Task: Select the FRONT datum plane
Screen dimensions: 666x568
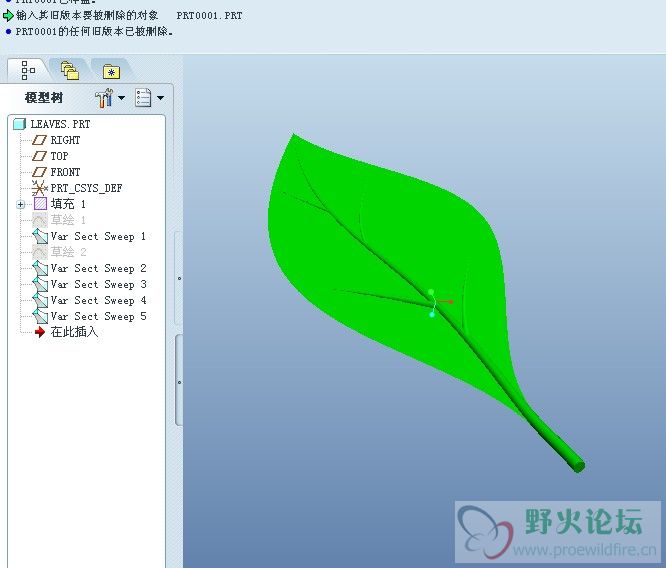Action: (x=65, y=172)
